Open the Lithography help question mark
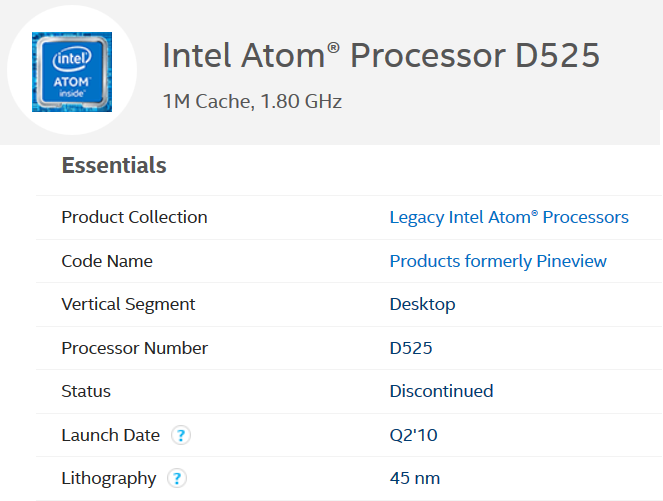 click(177, 478)
